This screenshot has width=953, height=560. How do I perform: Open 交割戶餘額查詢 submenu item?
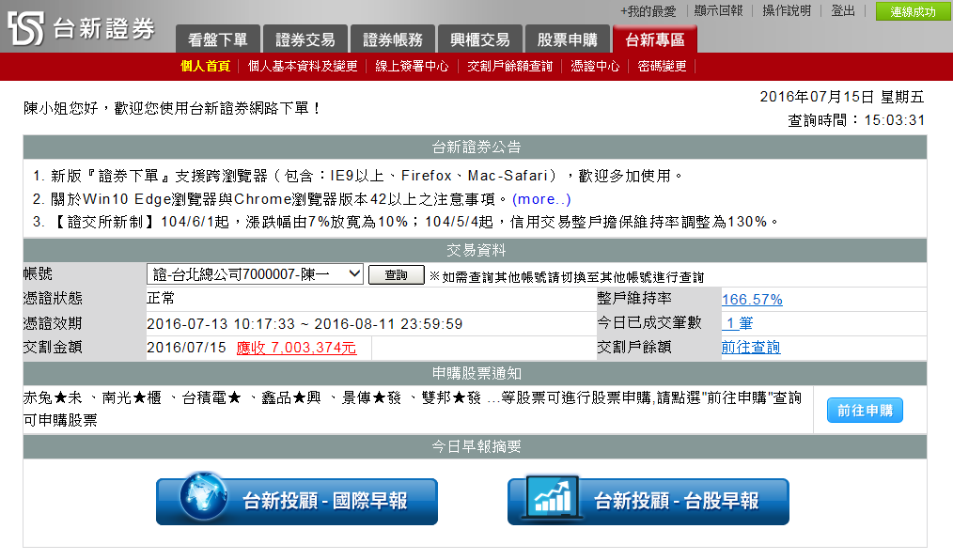[510, 66]
